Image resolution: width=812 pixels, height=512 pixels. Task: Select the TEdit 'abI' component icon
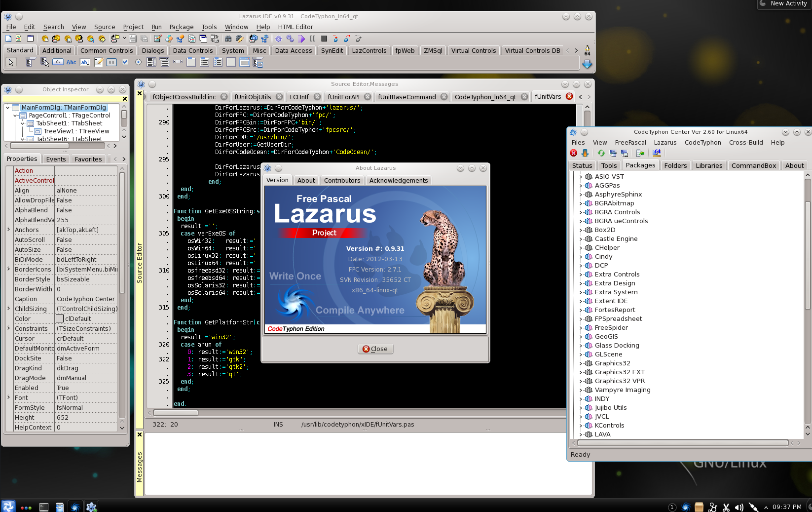(85, 62)
